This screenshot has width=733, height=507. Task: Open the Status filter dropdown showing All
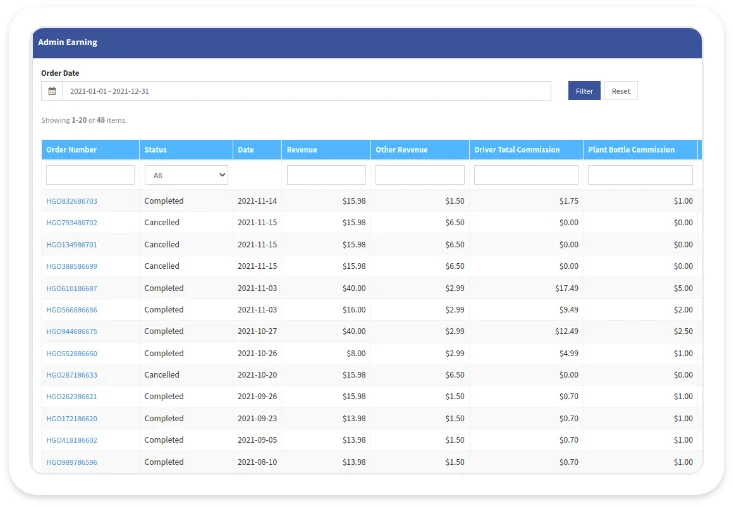coord(186,175)
